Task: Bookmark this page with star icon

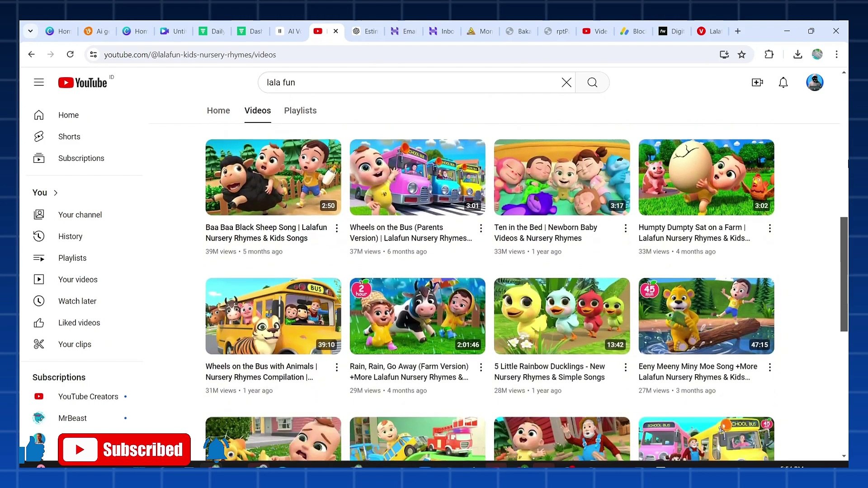Action: [741, 55]
